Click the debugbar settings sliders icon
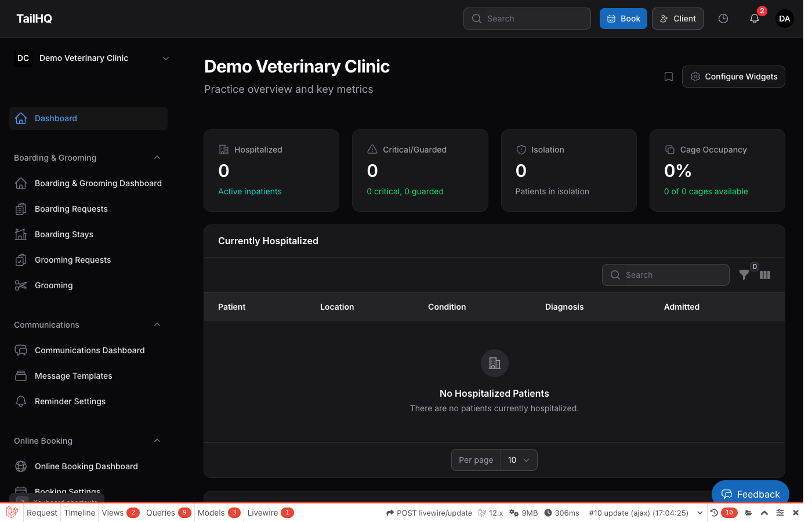Screen dimensions: 812x522 pyautogui.click(x=780, y=513)
